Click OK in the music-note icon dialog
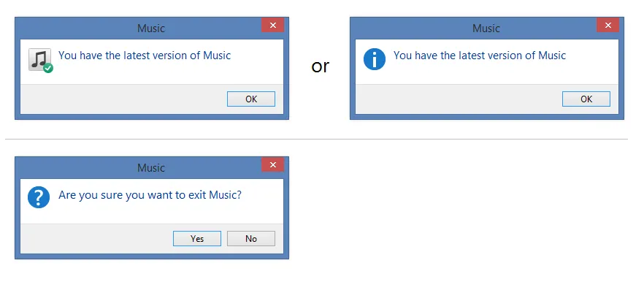Image resolution: width=644 pixels, height=282 pixels. point(251,99)
